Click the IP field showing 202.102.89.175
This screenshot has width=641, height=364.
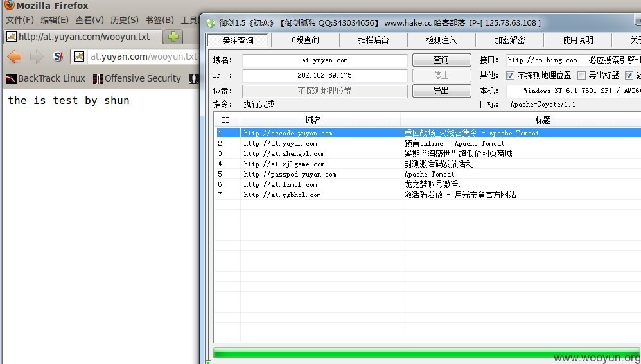pyautogui.click(x=324, y=75)
